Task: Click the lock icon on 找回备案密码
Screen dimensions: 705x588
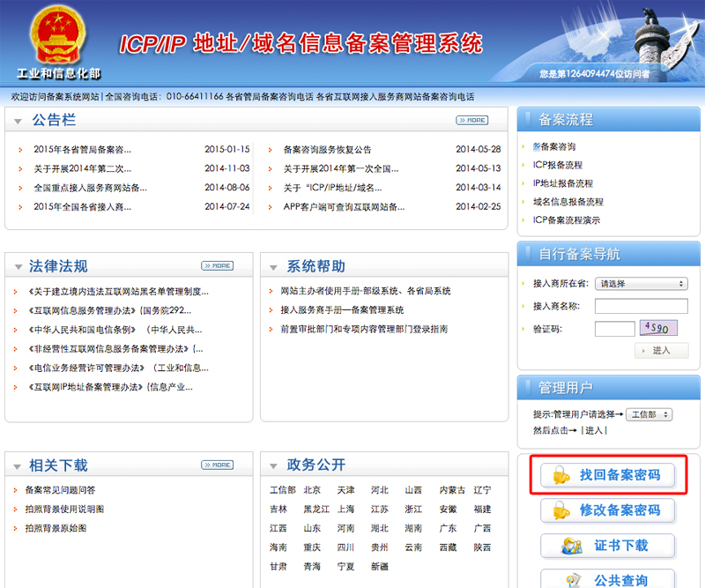Action: [561, 474]
